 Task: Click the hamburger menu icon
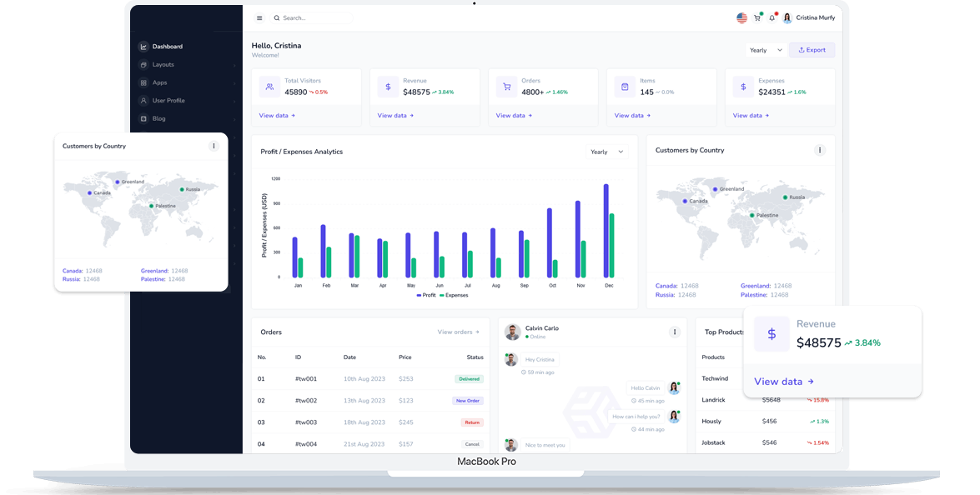point(259,17)
